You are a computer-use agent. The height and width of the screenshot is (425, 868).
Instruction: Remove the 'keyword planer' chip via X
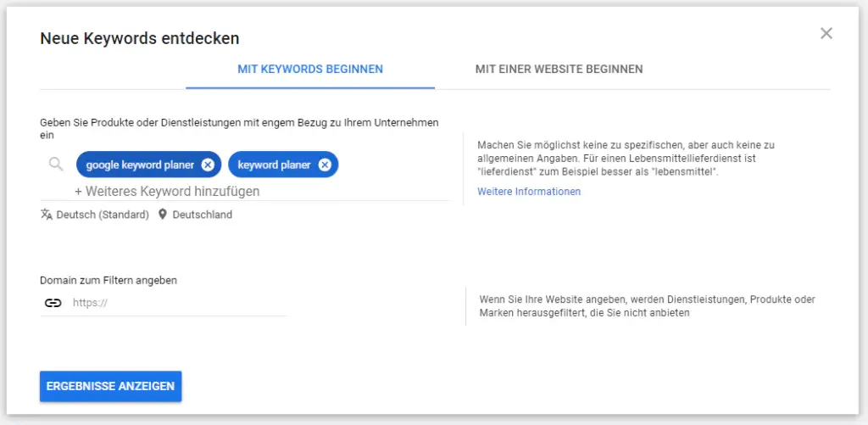(325, 165)
